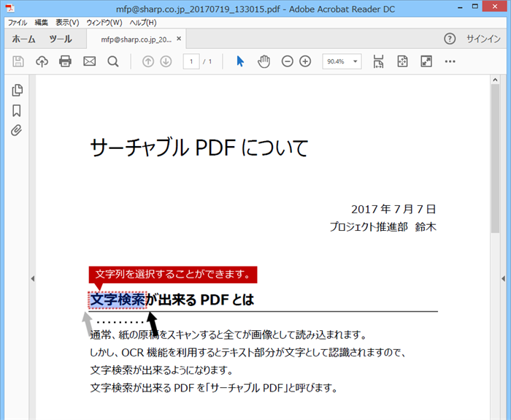Open more tools ellipsis menu
Screen dimensions: 511x420
[450, 61]
